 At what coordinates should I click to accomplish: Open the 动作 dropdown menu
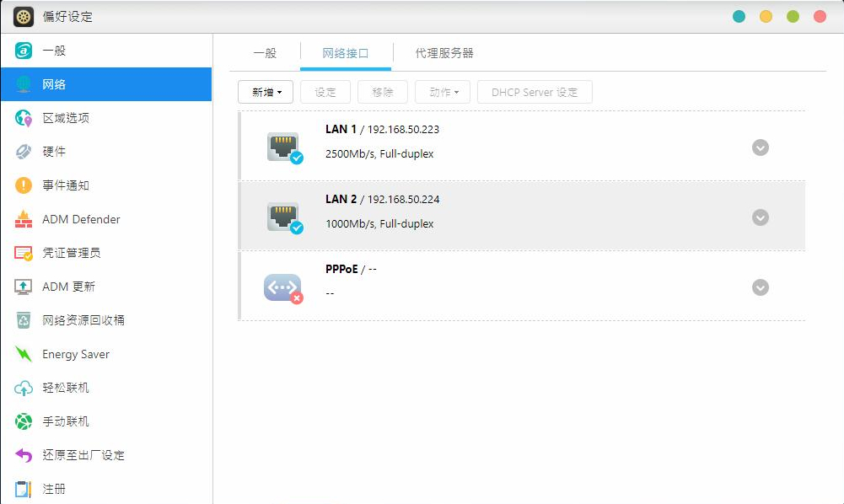click(442, 93)
